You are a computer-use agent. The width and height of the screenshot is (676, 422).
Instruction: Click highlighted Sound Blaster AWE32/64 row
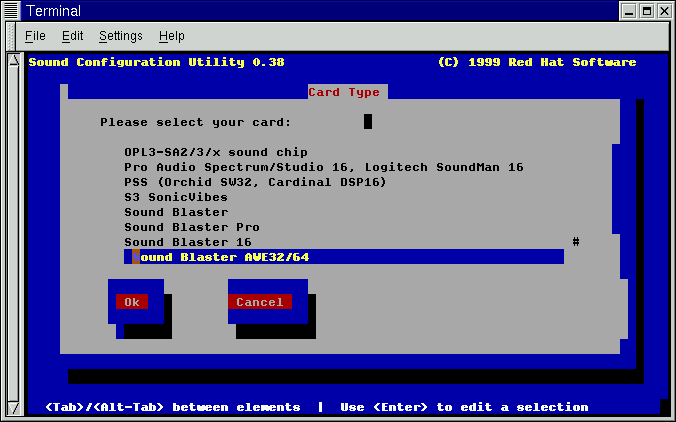343,257
